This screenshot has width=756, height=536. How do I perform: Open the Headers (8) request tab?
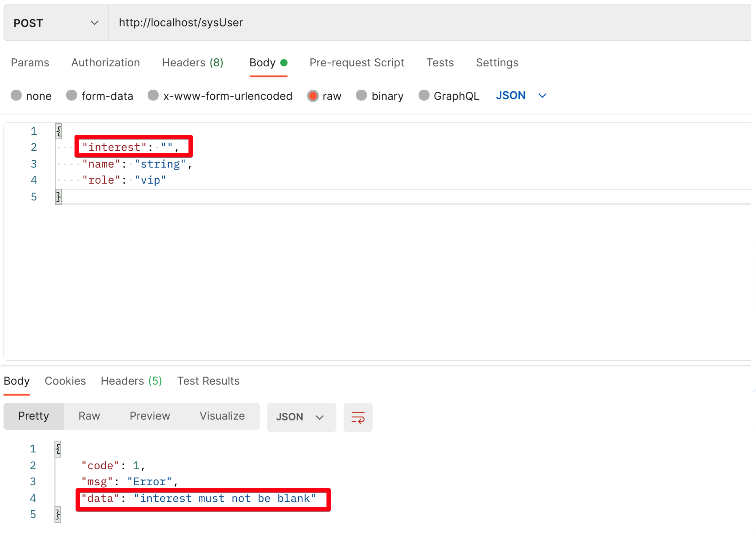coord(192,63)
